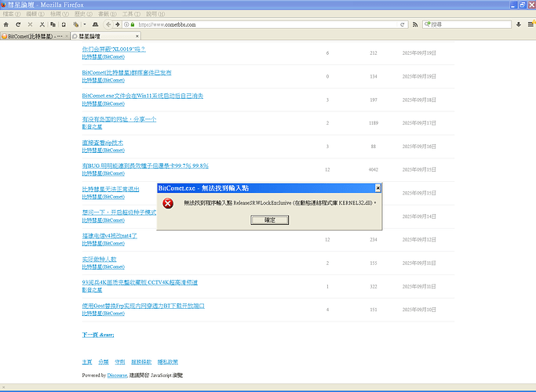
Task: Click the view count "4042"
Action: pyautogui.click(x=374, y=169)
